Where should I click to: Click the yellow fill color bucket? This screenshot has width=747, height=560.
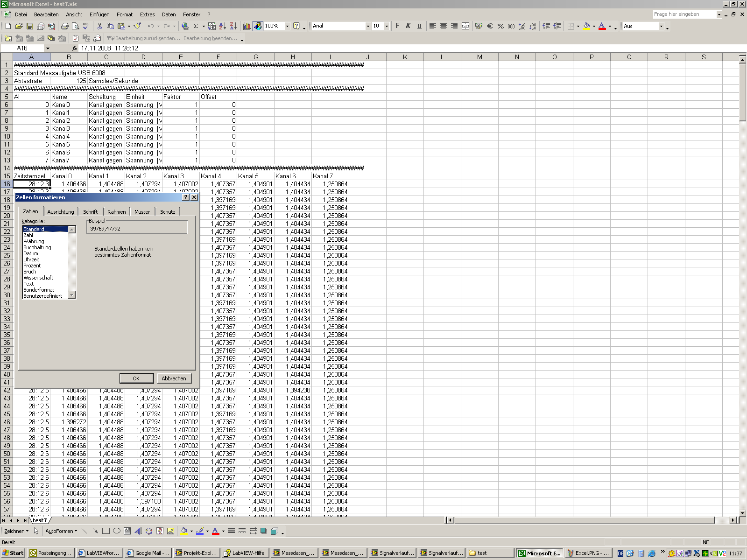(586, 26)
